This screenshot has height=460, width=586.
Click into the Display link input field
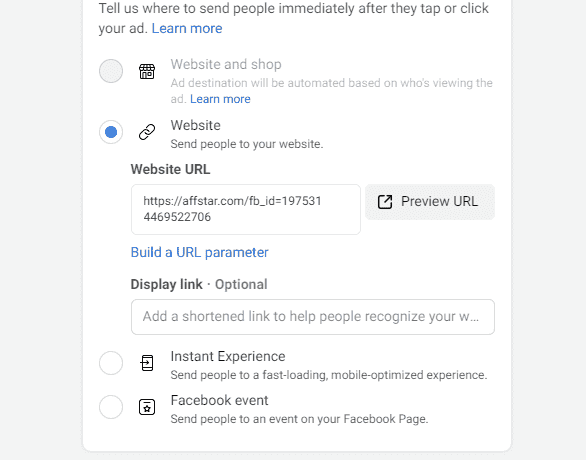point(313,317)
